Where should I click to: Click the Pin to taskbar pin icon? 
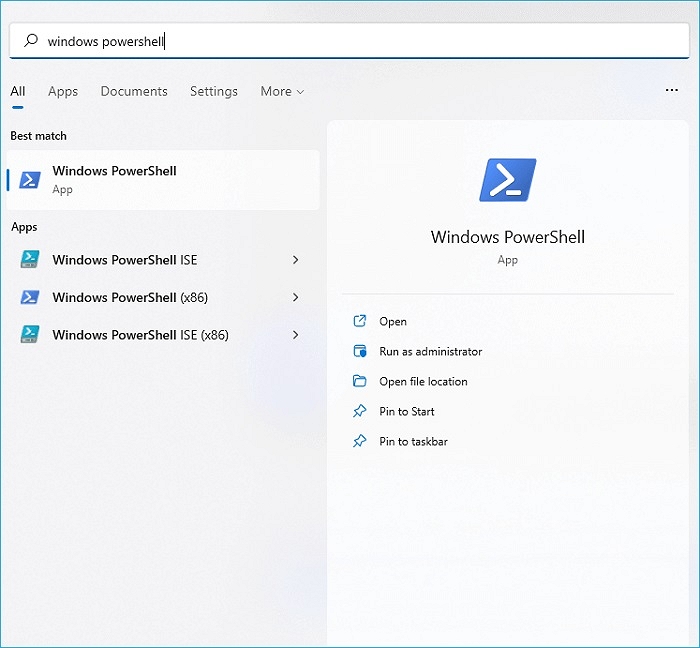pyautogui.click(x=360, y=441)
